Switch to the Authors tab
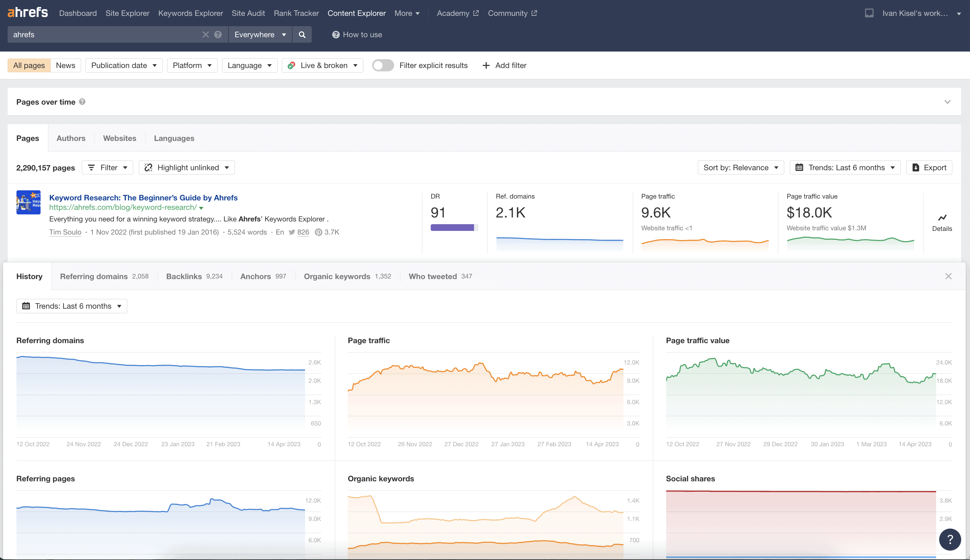 [71, 138]
